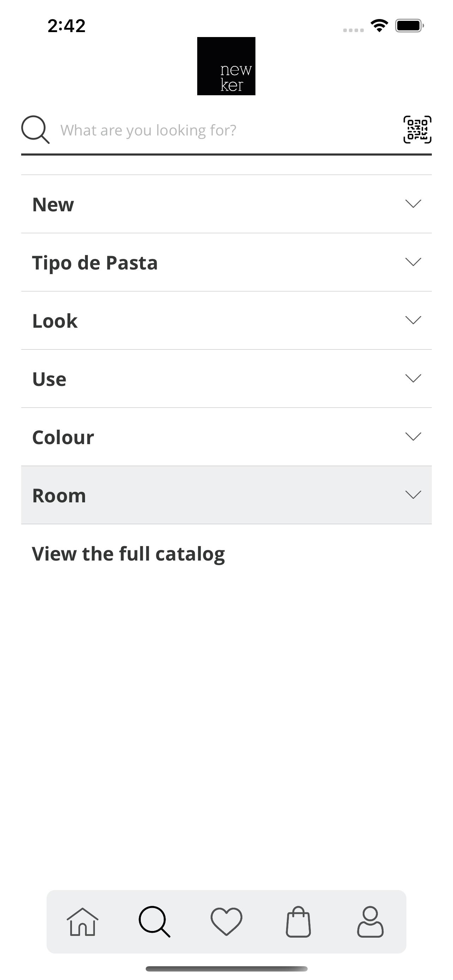
Task: Open View the full catalog link
Action: tap(128, 554)
